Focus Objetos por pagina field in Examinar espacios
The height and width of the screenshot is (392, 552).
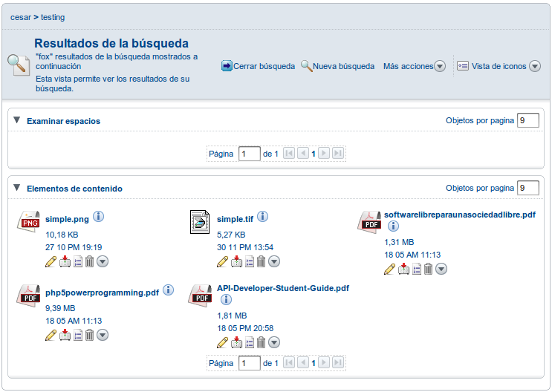click(x=527, y=120)
